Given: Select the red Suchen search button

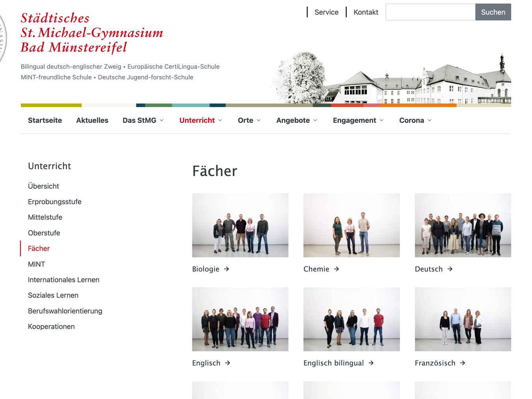Looking at the screenshot, I should [493, 12].
